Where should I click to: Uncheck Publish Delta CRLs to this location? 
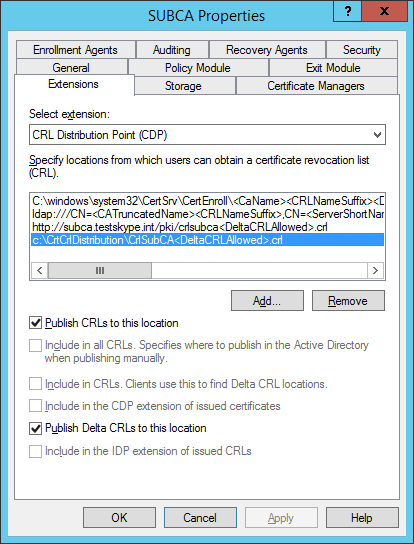[35, 428]
